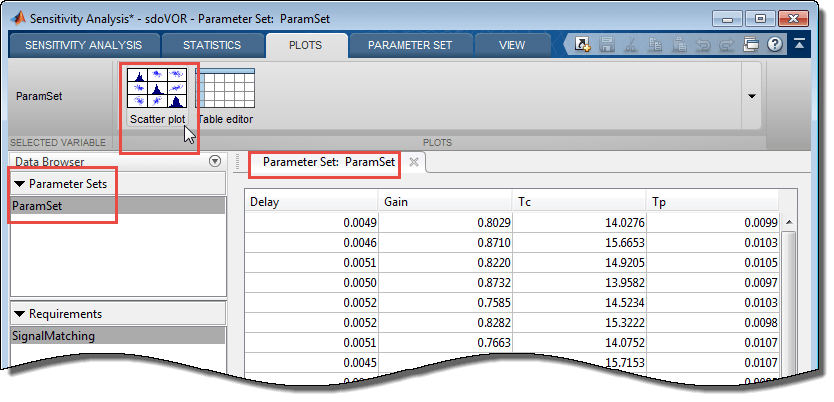Open Help with the question mark icon
Screen dimensions: 834x402
pos(775,45)
